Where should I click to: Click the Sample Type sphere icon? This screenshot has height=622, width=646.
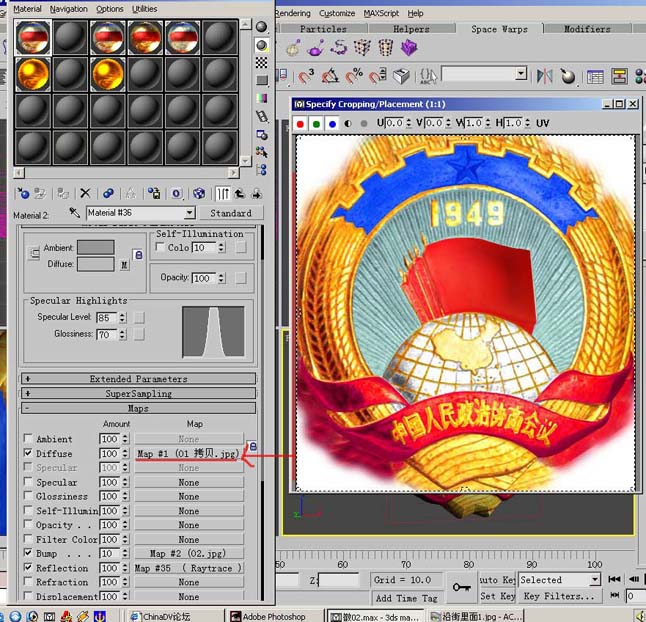[262, 27]
